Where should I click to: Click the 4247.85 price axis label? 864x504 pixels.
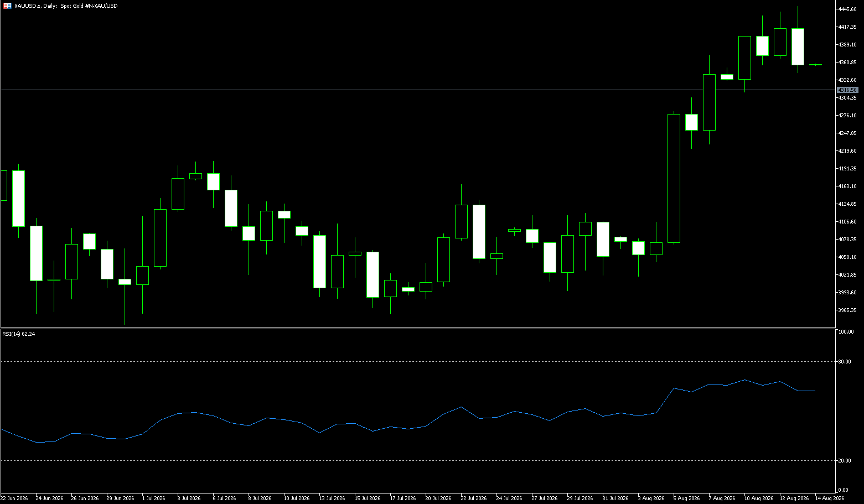coord(847,133)
